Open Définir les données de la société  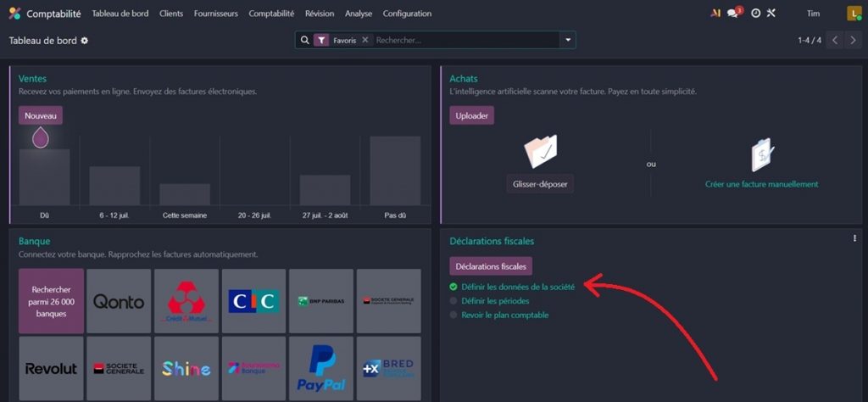518,287
